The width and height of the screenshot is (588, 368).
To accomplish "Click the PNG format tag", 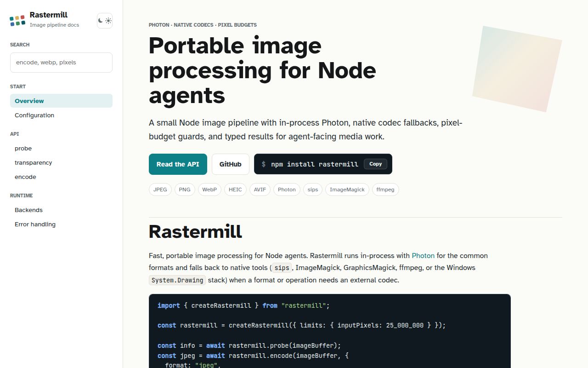I will tap(185, 190).
